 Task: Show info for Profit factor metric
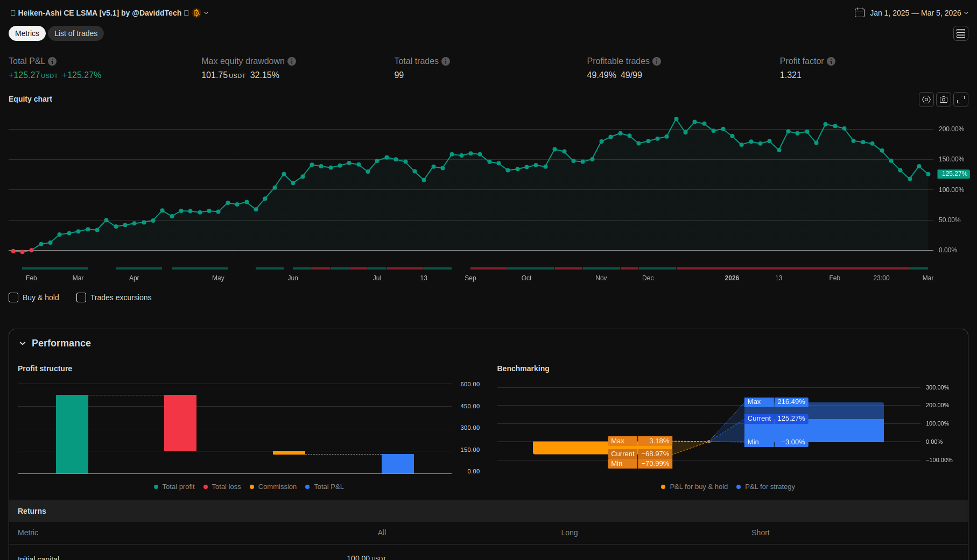[831, 61]
